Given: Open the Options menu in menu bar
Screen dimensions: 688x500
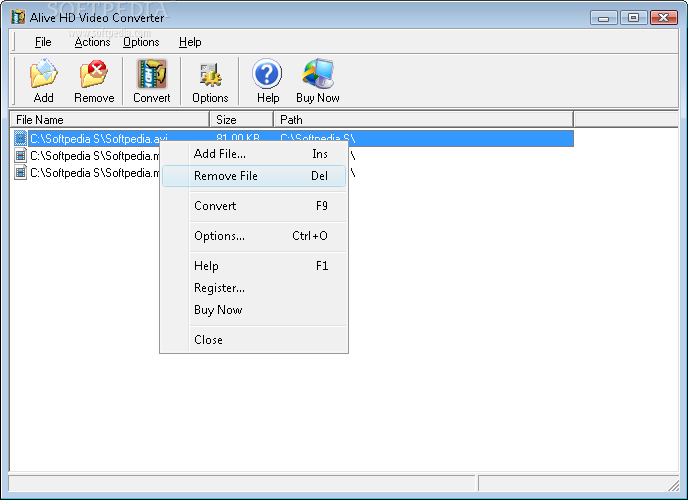Looking at the screenshot, I should click(x=141, y=42).
